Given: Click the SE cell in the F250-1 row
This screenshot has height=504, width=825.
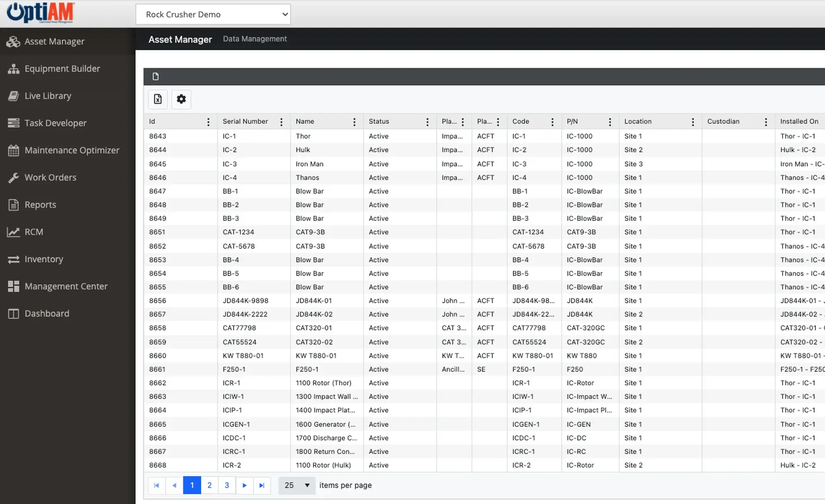Looking at the screenshot, I should pos(489,369).
